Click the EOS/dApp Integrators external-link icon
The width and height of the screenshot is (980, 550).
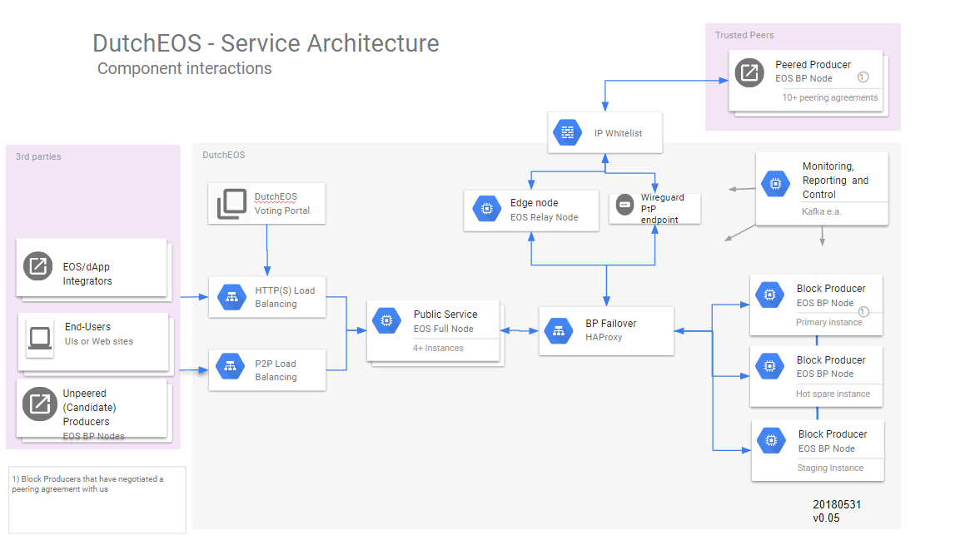pos(38,266)
